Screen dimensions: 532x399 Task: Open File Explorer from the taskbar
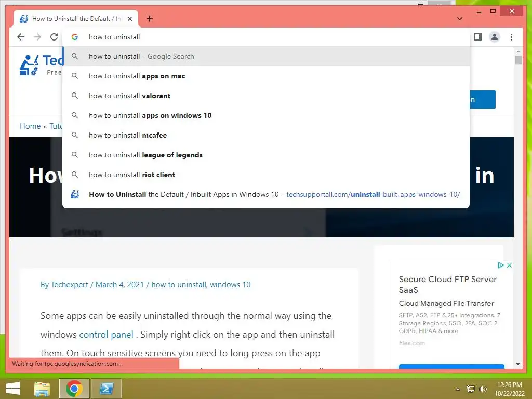(42, 389)
